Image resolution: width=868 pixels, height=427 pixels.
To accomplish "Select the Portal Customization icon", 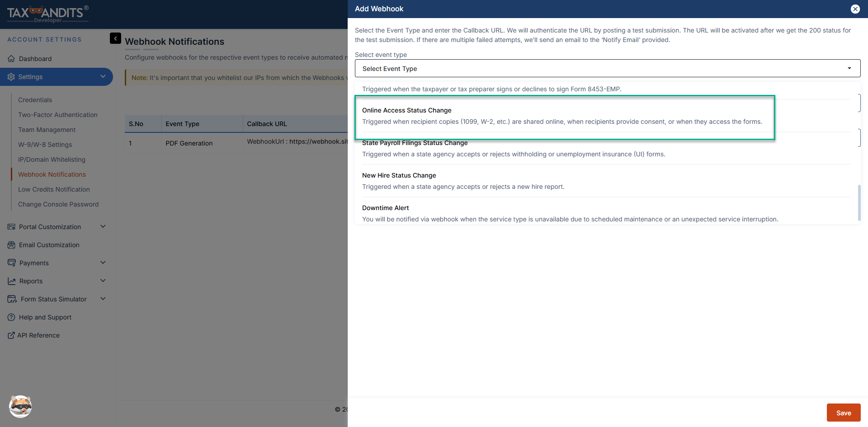I will click(x=11, y=226).
